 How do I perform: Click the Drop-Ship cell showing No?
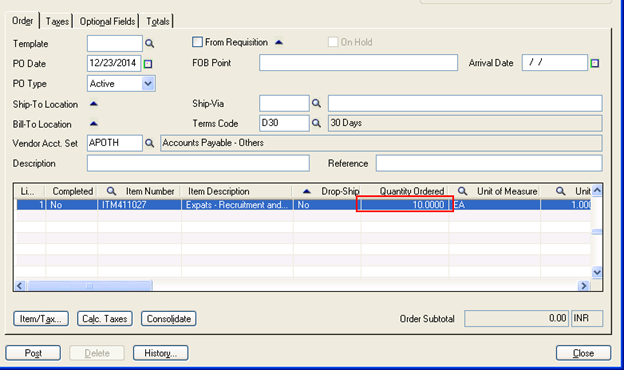(327, 204)
